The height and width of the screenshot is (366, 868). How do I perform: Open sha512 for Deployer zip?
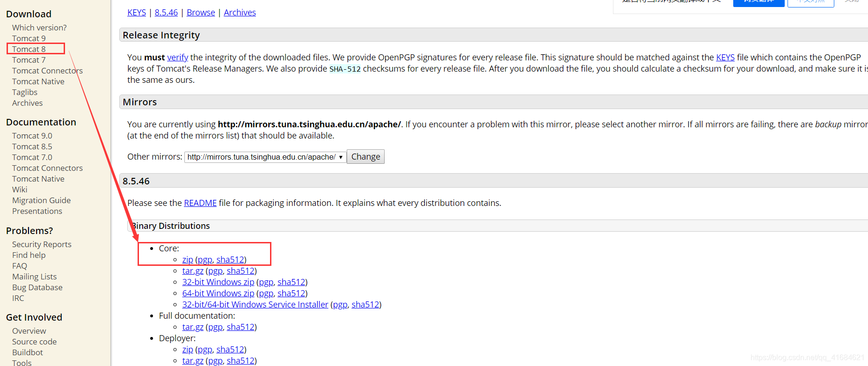click(230, 350)
